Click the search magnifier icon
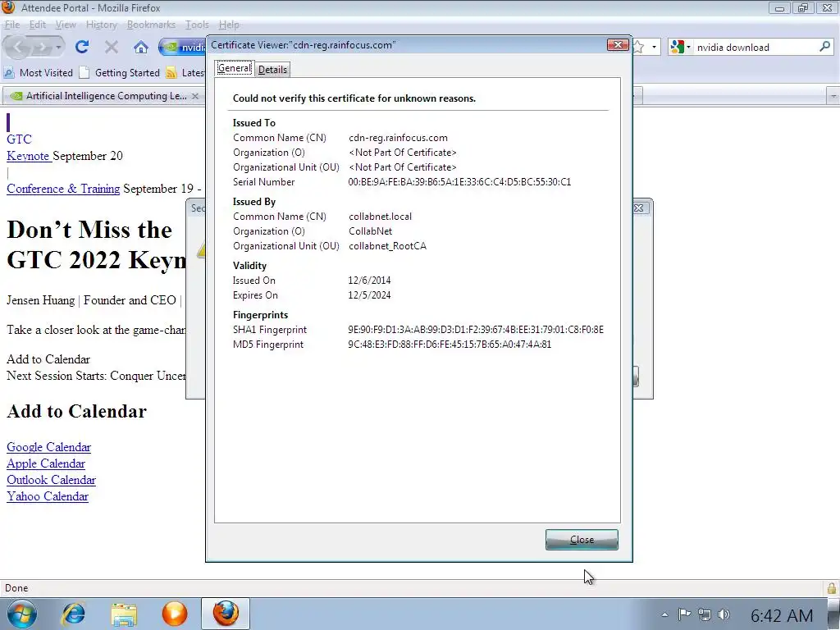The width and height of the screenshot is (840, 630). click(825, 47)
